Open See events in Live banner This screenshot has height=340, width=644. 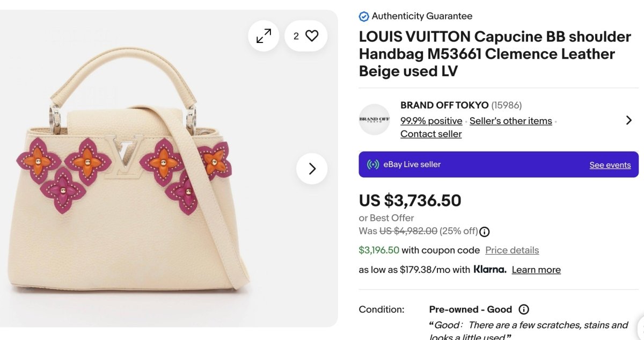click(x=610, y=165)
